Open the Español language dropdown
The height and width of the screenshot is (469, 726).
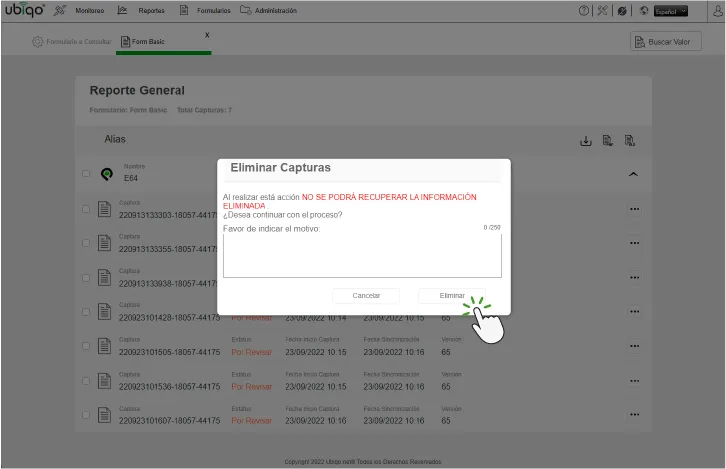point(670,11)
